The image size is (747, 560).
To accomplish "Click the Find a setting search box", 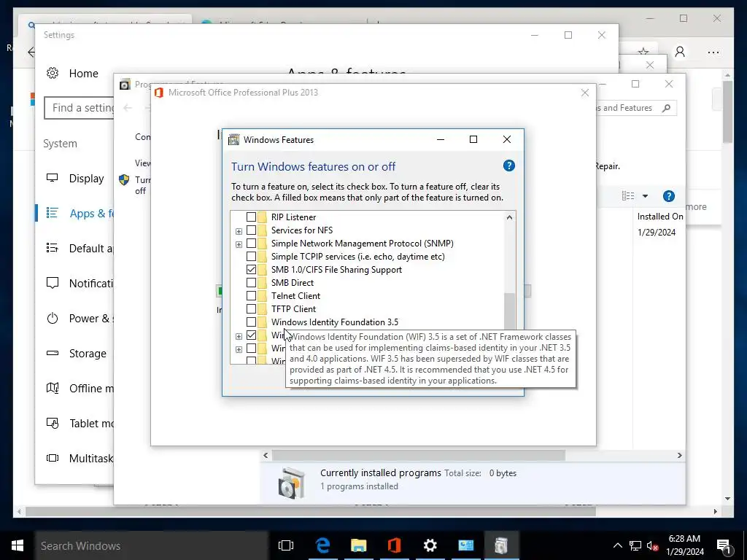I will pos(79,108).
